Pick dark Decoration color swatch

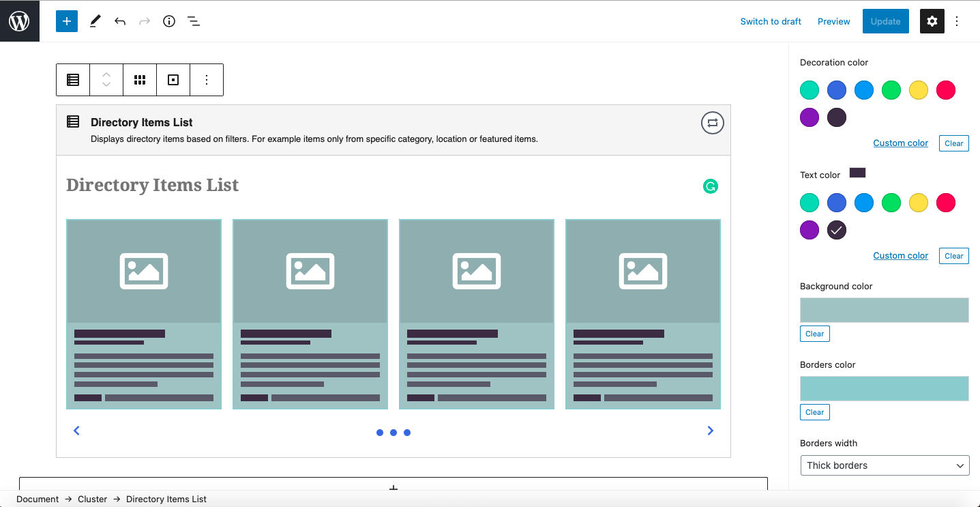837,117
